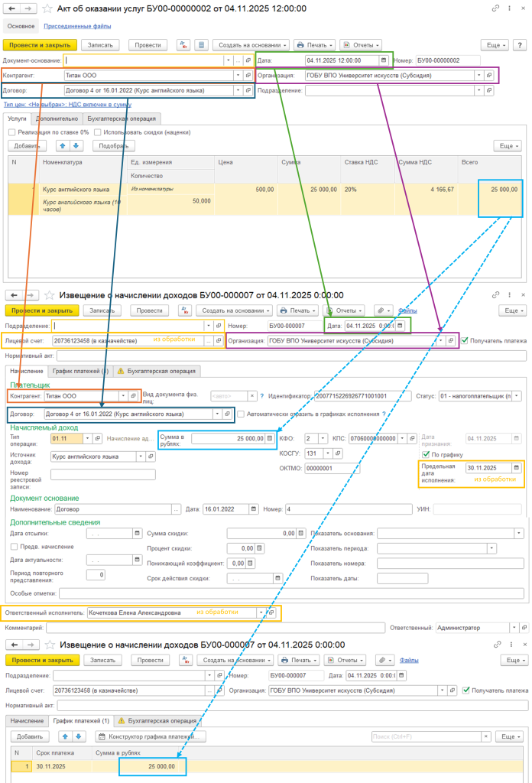Viewport: 532px width, 783px height.
Task: Toggle the По графику checkbox
Action: point(425,454)
